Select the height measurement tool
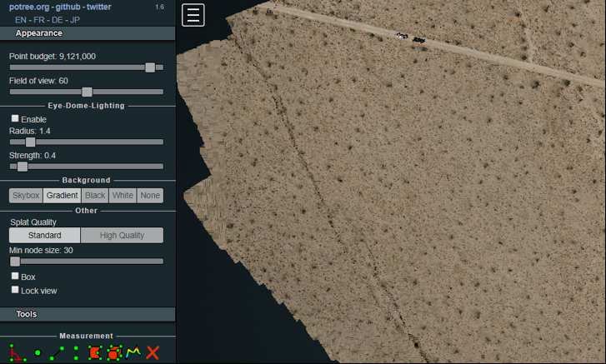606x364 pixels. pyautogui.click(x=76, y=353)
